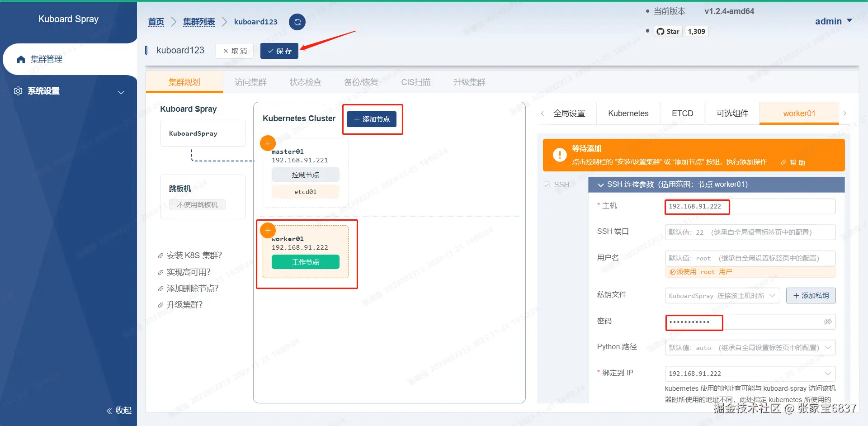Switch to 访问集群 tab
Screen dimensions: 868x426
(250, 82)
